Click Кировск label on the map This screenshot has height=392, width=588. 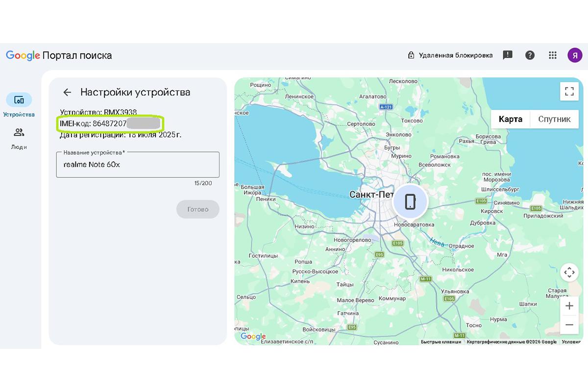(492, 211)
